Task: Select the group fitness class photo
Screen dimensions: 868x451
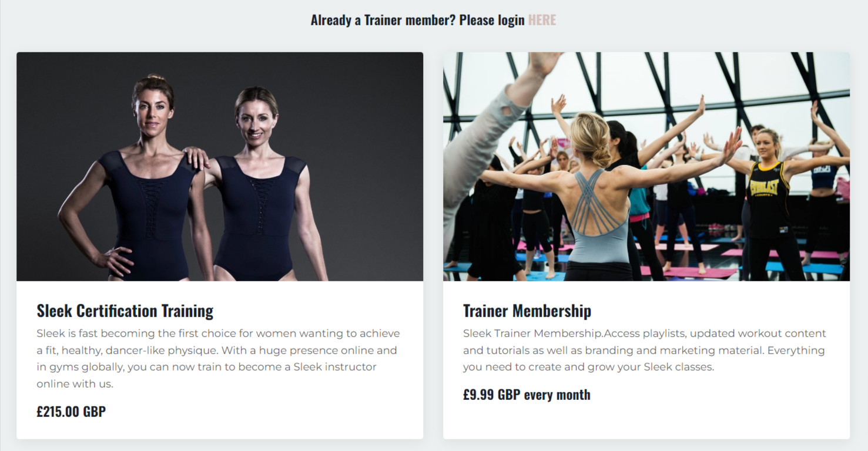Action: click(646, 167)
